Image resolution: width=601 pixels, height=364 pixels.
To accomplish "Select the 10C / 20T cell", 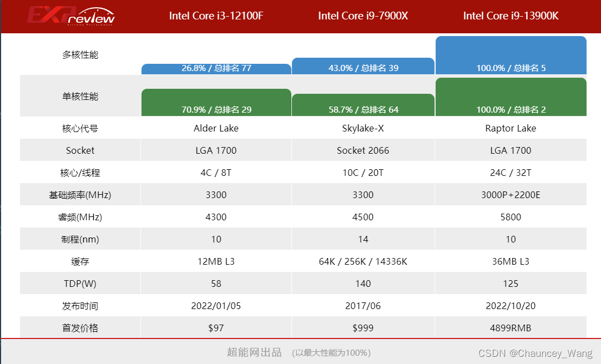I will point(363,173).
